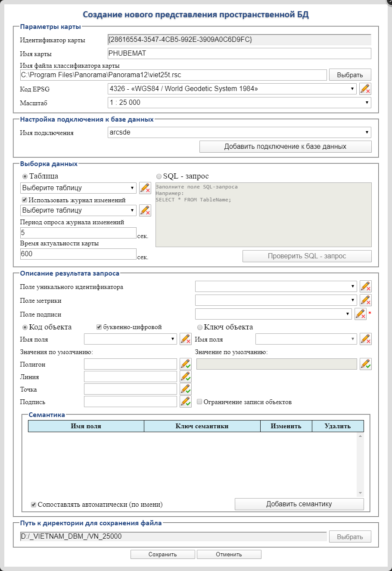Screen dimensions: 392x571
Task: Click pencil icon for Подпись default value
Action: point(185,402)
